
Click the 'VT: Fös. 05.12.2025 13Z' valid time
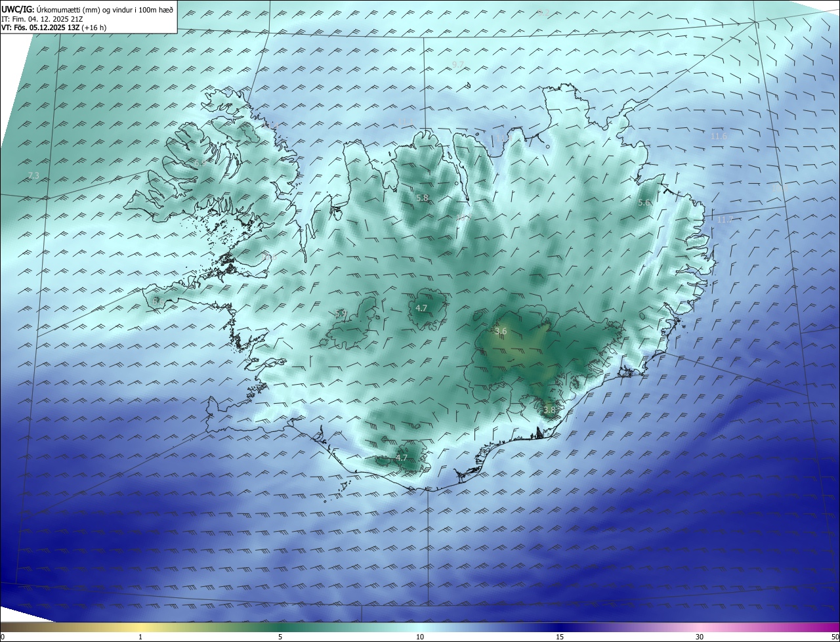(x=41, y=28)
